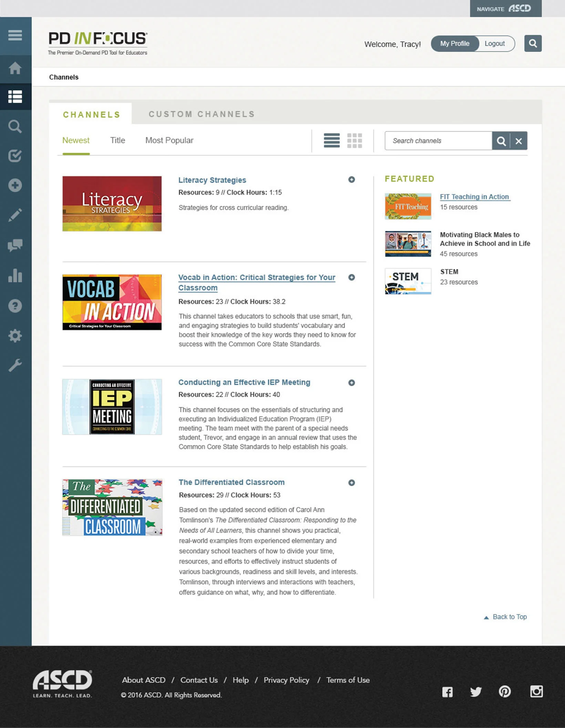Open the ASCD Pinterest icon
This screenshot has width=565, height=728.
(x=505, y=691)
